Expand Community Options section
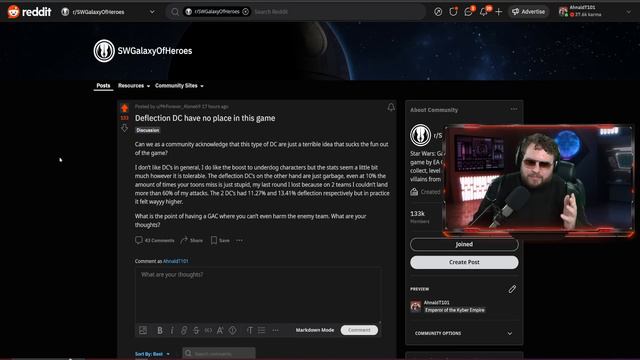640x360 pixels. (464, 333)
